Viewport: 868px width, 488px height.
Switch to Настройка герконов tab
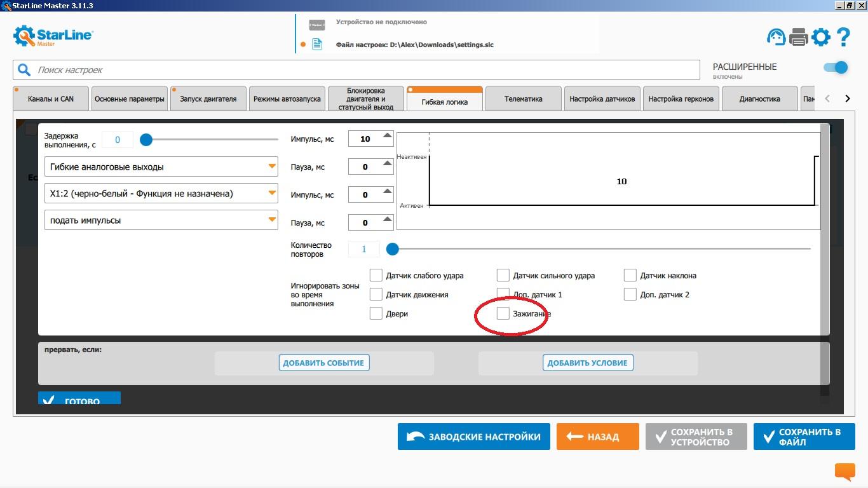coord(681,99)
